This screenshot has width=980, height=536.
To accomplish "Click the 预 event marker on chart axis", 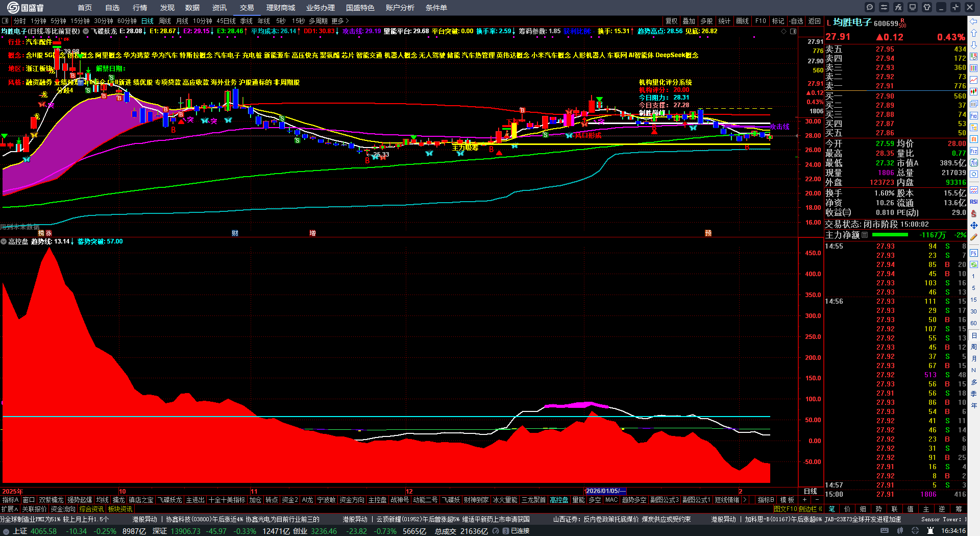I will [708, 233].
